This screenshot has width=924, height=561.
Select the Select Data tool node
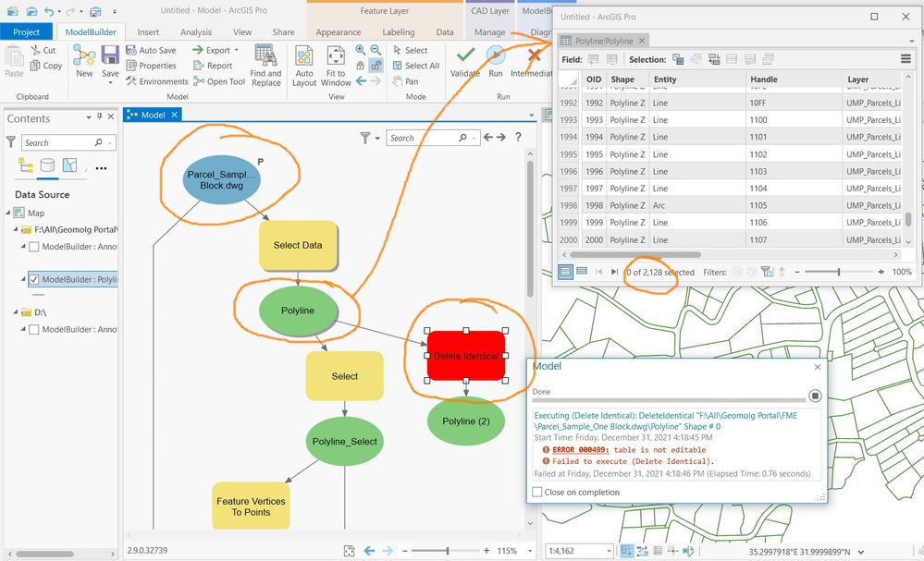point(298,246)
